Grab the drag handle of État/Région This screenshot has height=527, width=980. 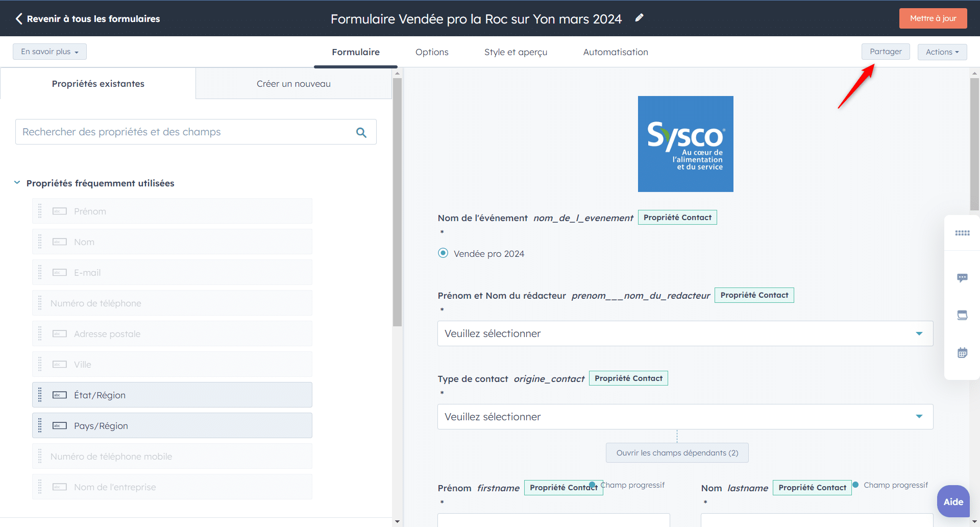tap(40, 395)
